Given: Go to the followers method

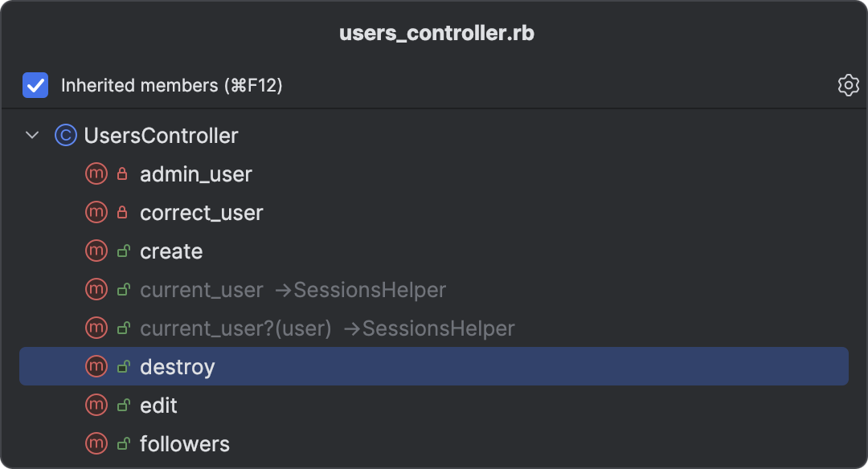Looking at the screenshot, I should 185,444.
